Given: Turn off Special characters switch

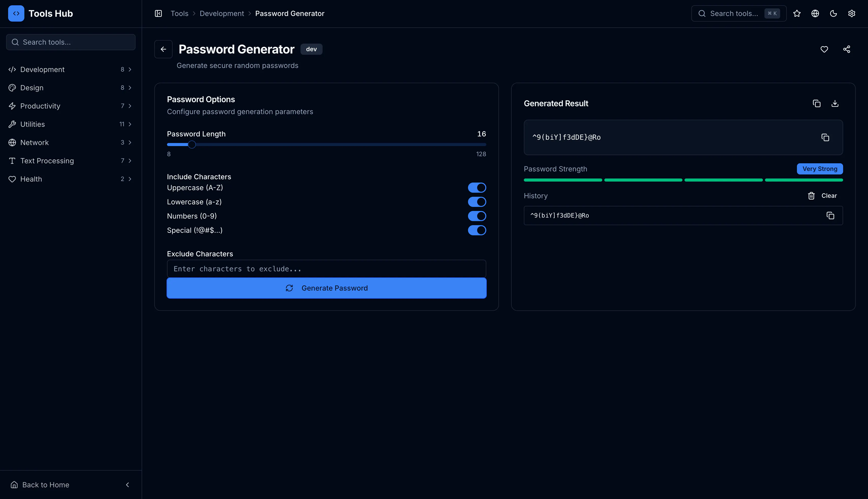Looking at the screenshot, I should (x=477, y=230).
